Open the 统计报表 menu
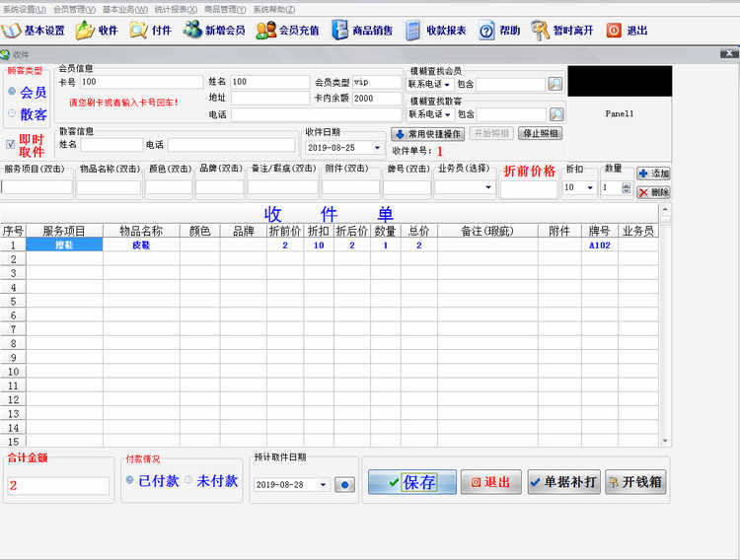Screen dimensions: 740x560 click(176, 10)
